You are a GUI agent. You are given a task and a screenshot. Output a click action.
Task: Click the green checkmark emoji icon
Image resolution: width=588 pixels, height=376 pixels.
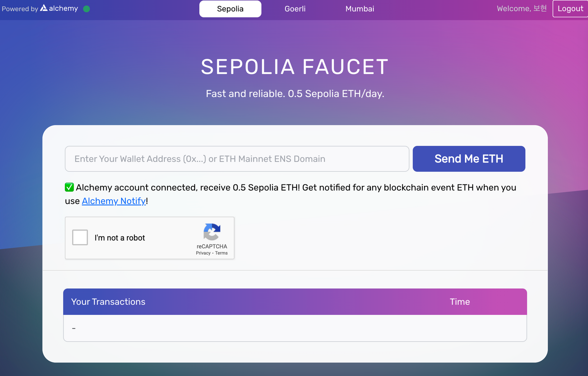click(69, 187)
